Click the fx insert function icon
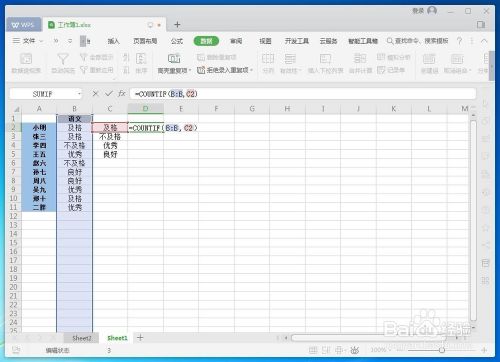 122,94
